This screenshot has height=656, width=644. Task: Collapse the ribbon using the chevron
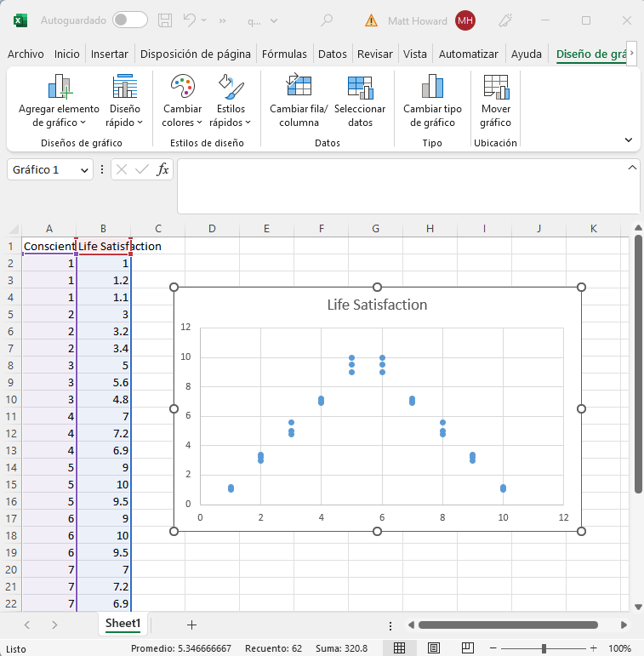(629, 140)
